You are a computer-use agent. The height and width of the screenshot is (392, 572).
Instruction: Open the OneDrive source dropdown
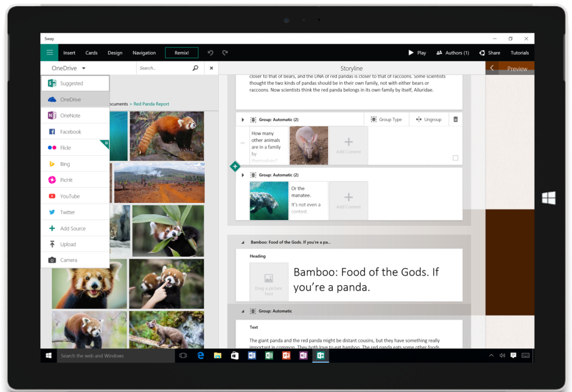(68, 68)
